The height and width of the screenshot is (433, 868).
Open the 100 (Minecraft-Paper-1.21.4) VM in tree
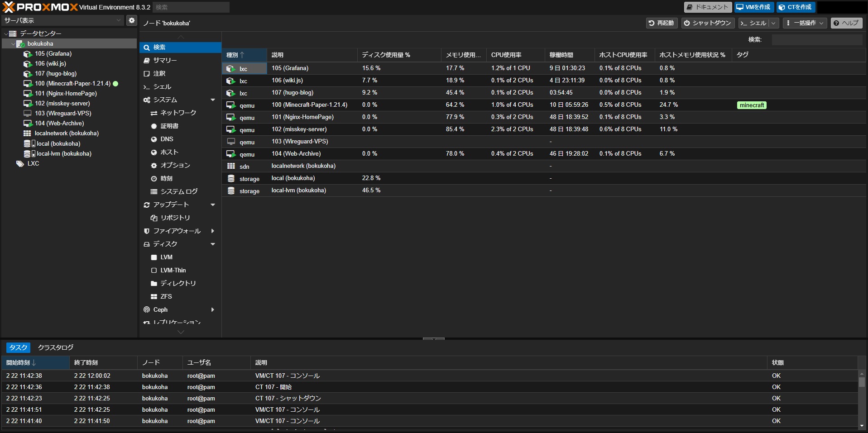pyautogui.click(x=72, y=84)
